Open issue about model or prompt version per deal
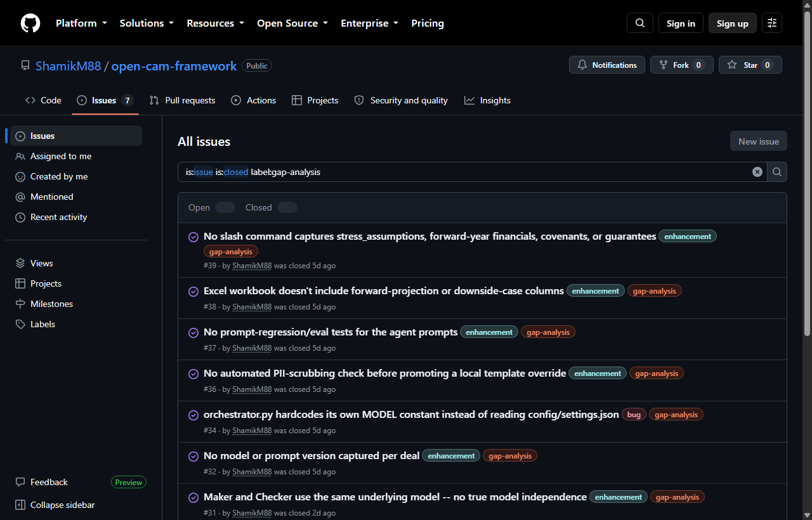812x520 pixels. click(x=311, y=456)
